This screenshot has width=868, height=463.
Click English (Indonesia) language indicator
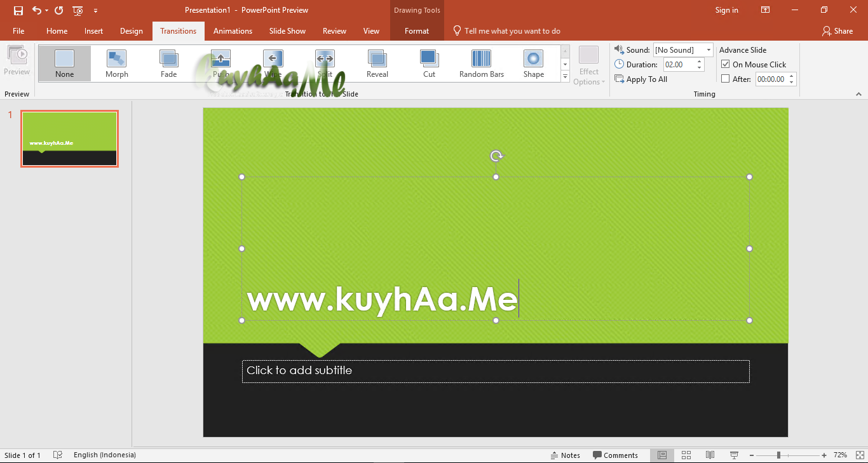click(x=105, y=455)
